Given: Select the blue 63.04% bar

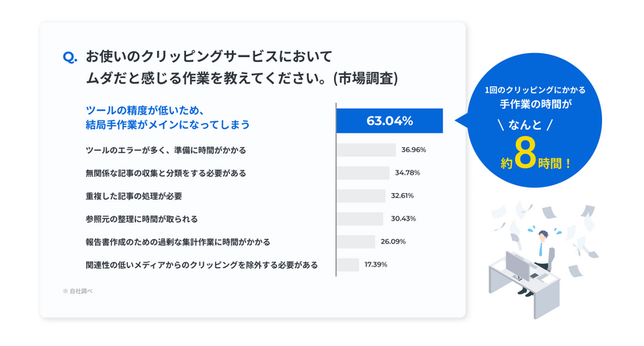Looking at the screenshot, I should pos(390,121).
